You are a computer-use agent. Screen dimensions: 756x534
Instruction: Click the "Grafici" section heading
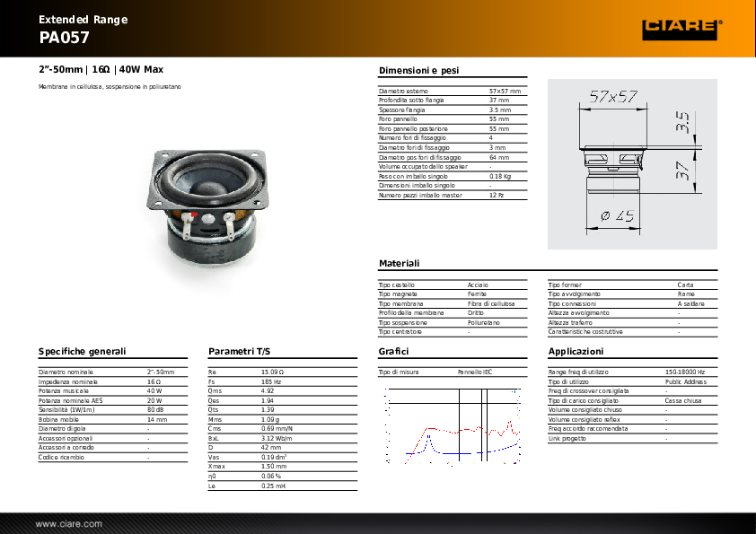(393, 351)
